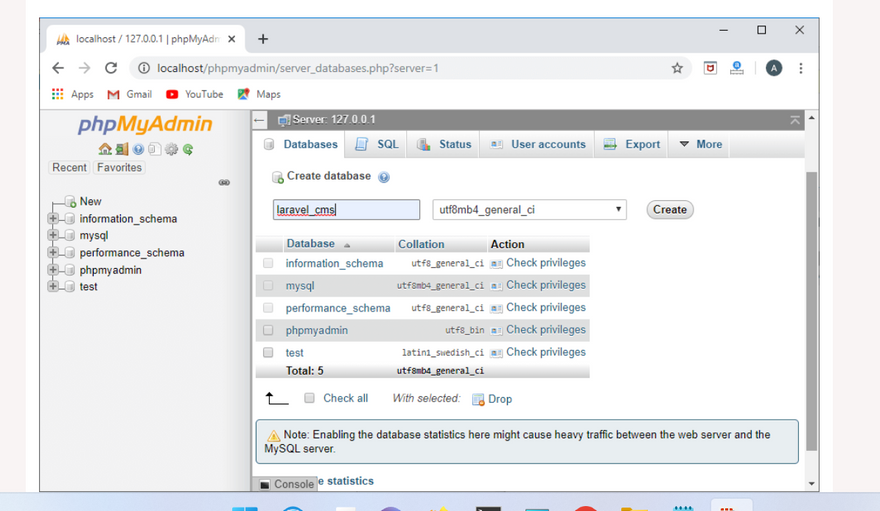The width and height of the screenshot is (880, 511).
Task: Click the log out door icon
Action: 121,149
